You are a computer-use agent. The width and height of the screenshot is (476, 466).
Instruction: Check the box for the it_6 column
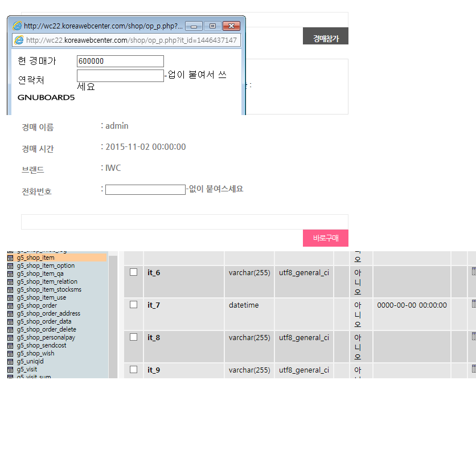[134, 272]
